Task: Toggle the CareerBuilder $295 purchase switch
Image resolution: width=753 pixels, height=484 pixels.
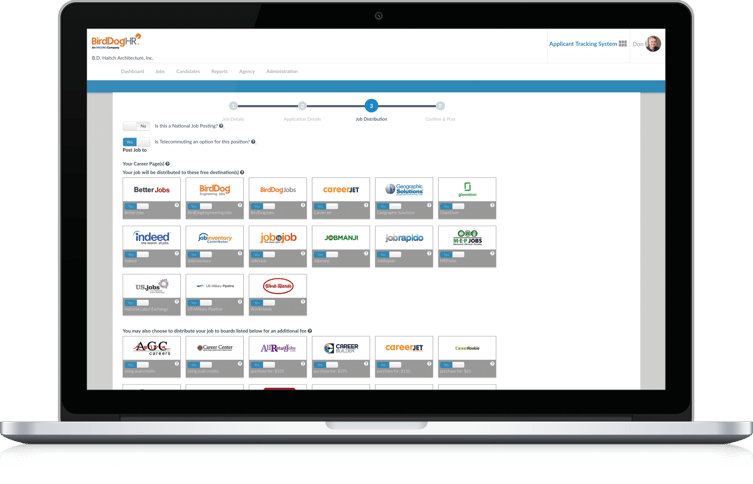Action: click(326, 365)
